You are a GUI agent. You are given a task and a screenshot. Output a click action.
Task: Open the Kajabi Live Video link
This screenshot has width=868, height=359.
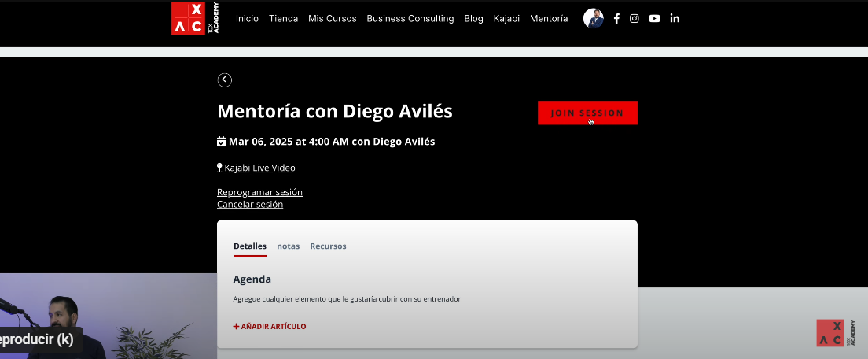click(x=256, y=168)
